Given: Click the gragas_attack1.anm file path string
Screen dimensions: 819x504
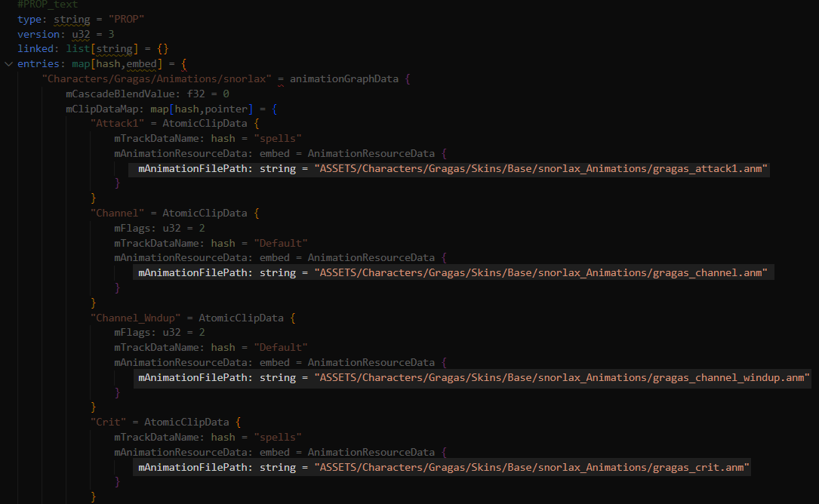Looking at the screenshot, I should point(541,169).
